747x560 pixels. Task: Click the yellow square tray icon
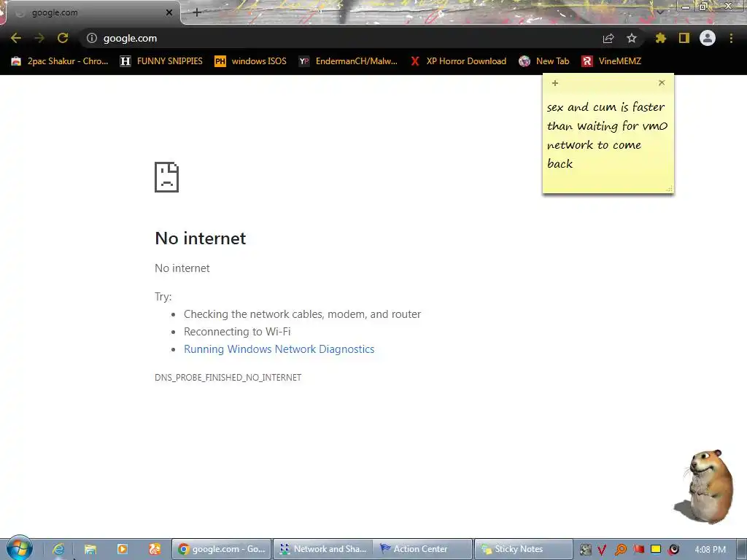[x=656, y=549]
